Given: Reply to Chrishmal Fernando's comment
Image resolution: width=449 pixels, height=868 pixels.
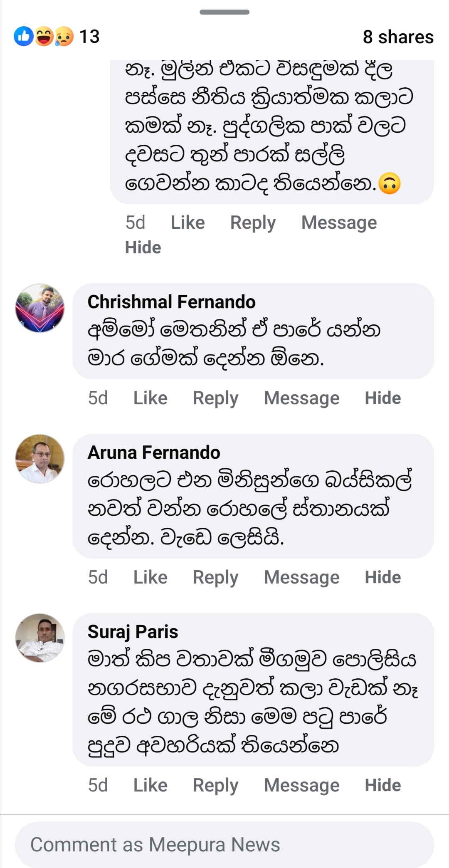Looking at the screenshot, I should (215, 398).
